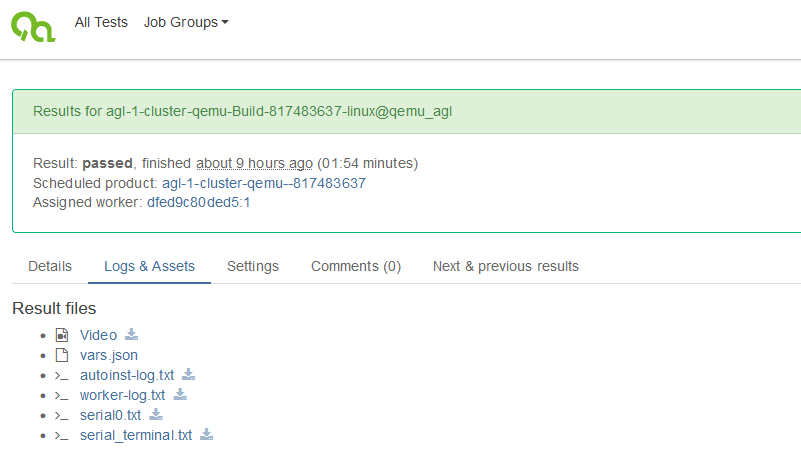801x463 pixels.
Task: Download serial0.txt via its download icon
Action: click(155, 415)
